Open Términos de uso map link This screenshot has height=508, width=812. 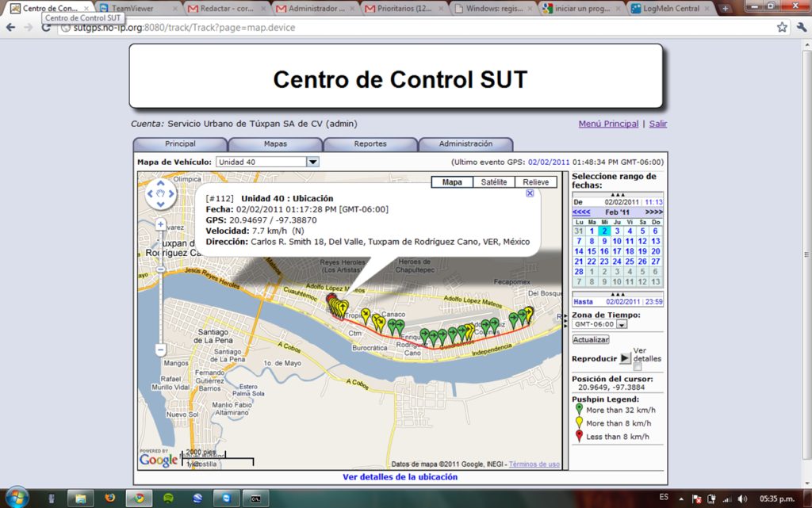tap(534, 464)
